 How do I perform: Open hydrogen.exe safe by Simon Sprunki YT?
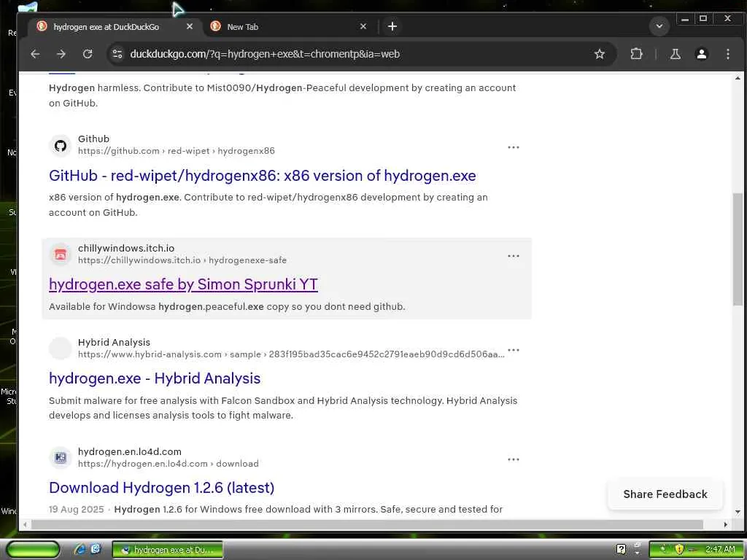coord(183,284)
